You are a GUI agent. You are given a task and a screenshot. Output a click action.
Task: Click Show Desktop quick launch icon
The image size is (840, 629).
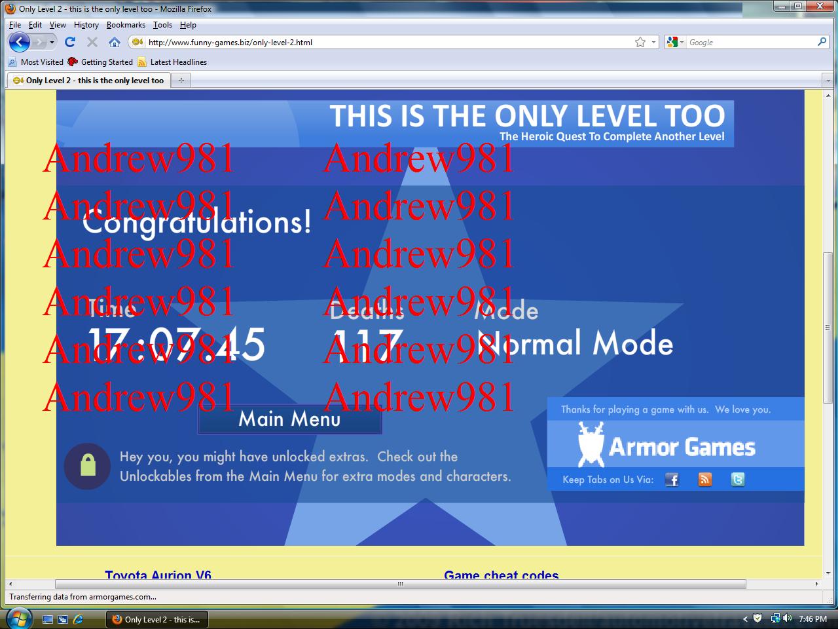48,619
